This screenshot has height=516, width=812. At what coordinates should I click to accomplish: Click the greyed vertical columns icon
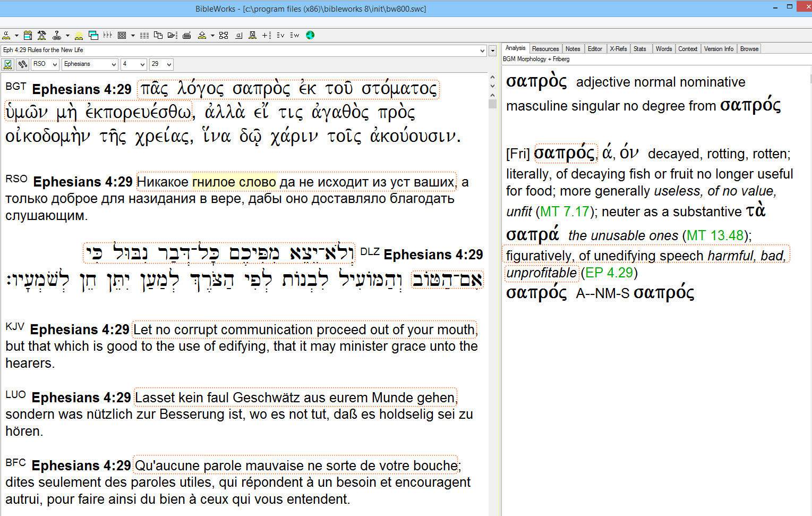click(x=108, y=35)
